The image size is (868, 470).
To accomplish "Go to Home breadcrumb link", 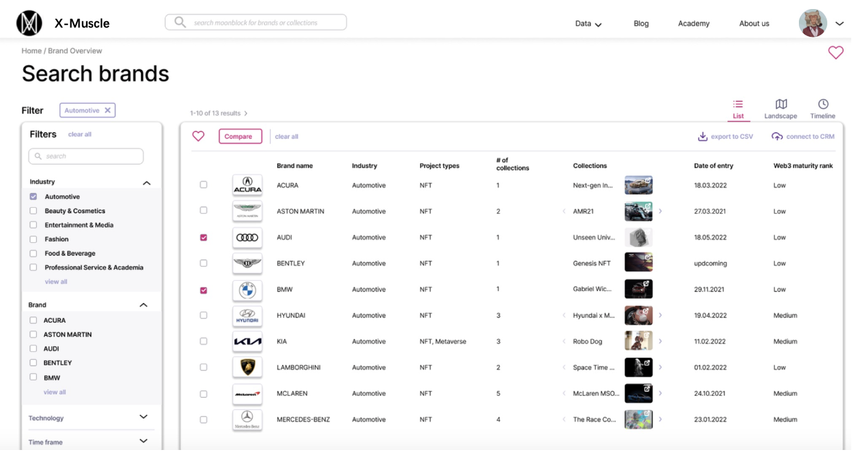I will click(x=32, y=50).
